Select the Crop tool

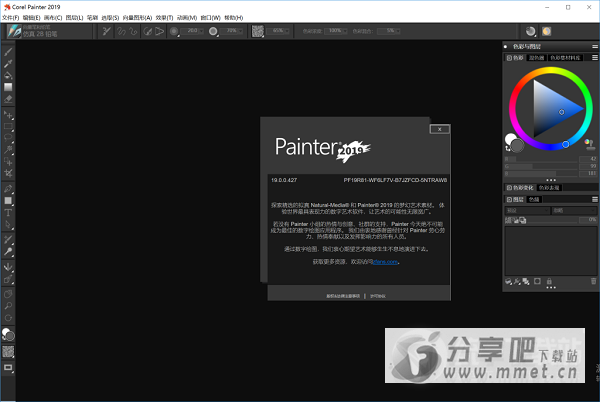[8, 173]
